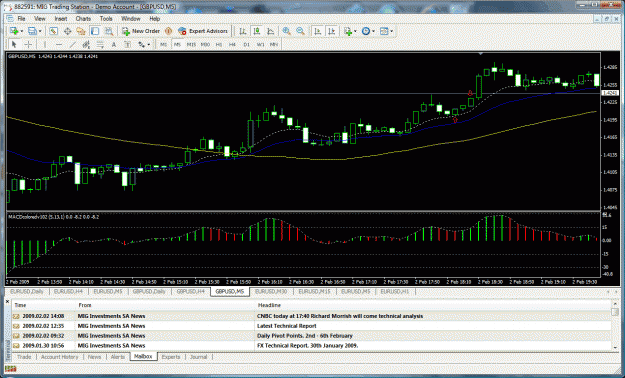
Task: Switch timeframe to M30
Action: (x=205, y=45)
